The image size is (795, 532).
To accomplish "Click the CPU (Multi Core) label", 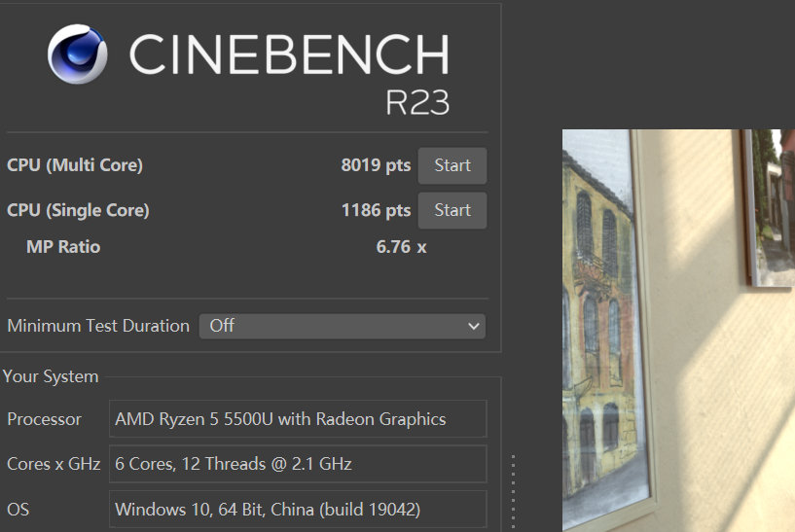I will (75, 165).
